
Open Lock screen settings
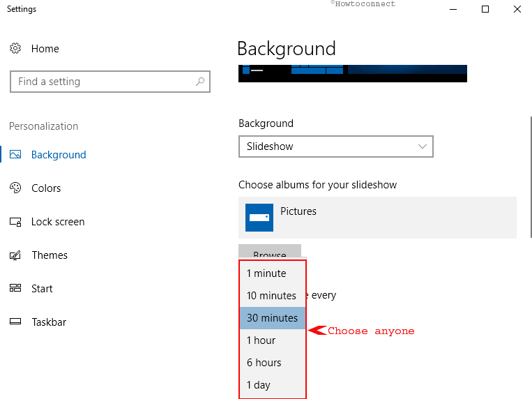pos(58,222)
